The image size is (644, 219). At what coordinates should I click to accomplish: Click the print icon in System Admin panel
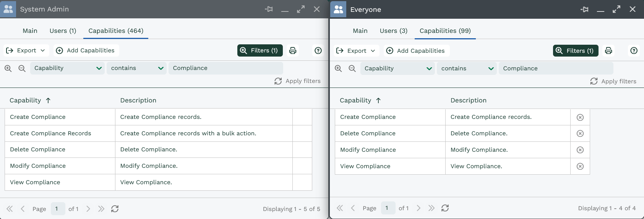293,50
